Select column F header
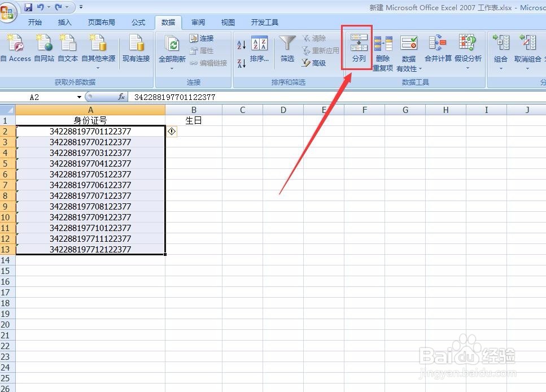Viewport: 546px width, 392px height. [x=365, y=110]
